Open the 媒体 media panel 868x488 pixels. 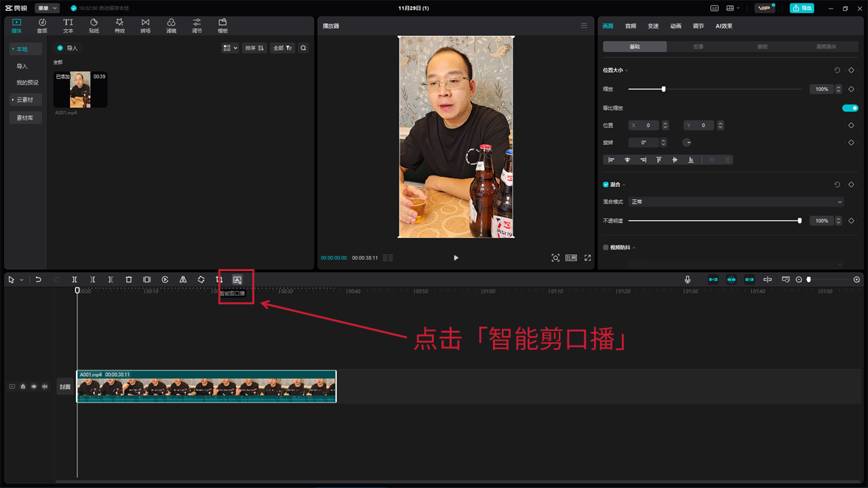pyautogui.click(x=17, y=26)
